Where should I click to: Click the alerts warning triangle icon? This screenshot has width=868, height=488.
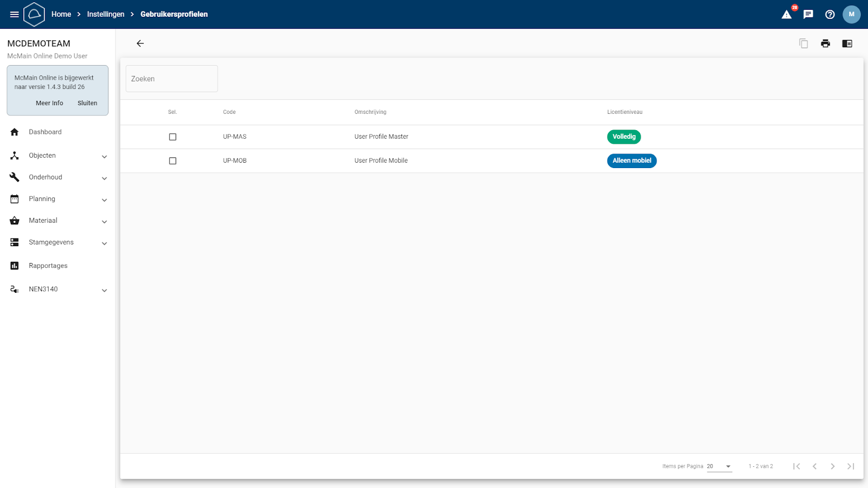787,15
